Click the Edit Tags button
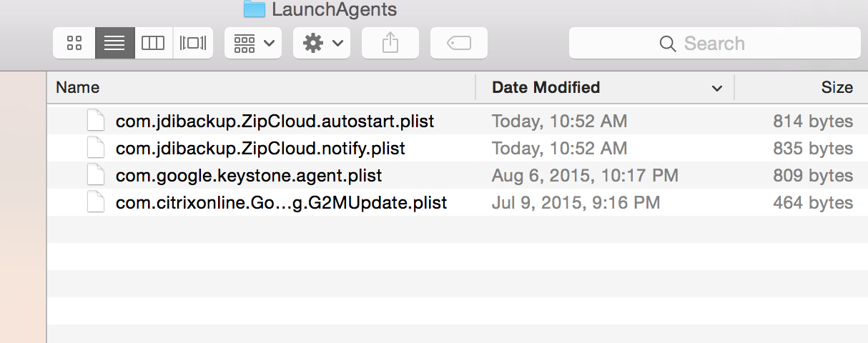The image size is (868, 343). click(x=458, y=43)
